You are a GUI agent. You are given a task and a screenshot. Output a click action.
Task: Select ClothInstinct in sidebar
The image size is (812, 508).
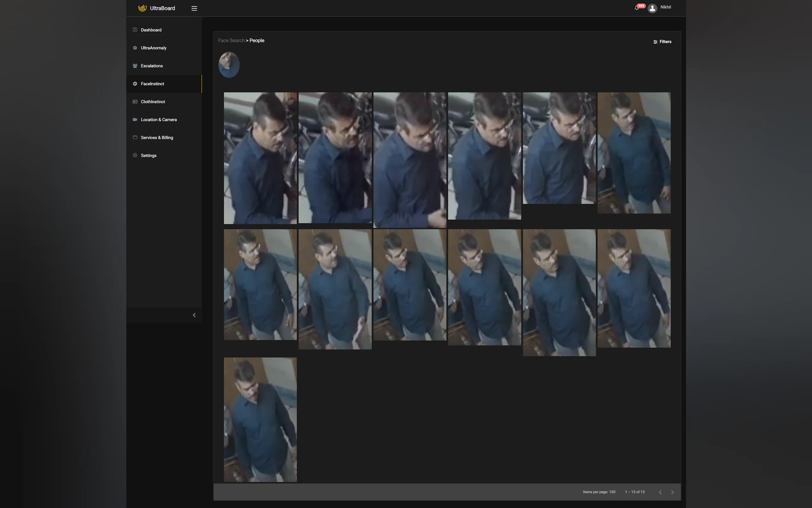pos(153,102)
